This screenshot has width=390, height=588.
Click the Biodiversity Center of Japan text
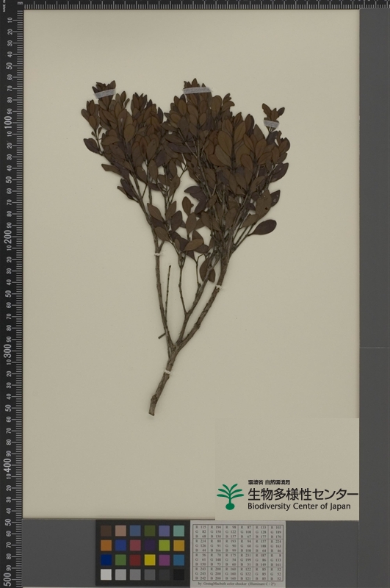(x=299, y=506)
